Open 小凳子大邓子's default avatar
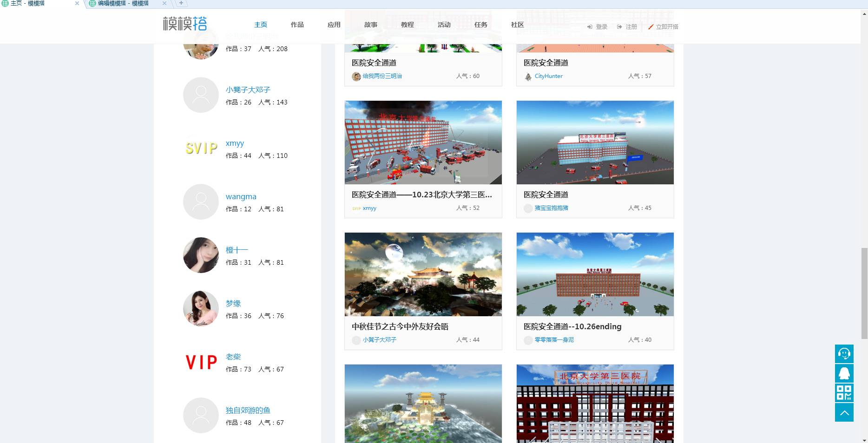This screenshot has height=443, width=868. 201,95
